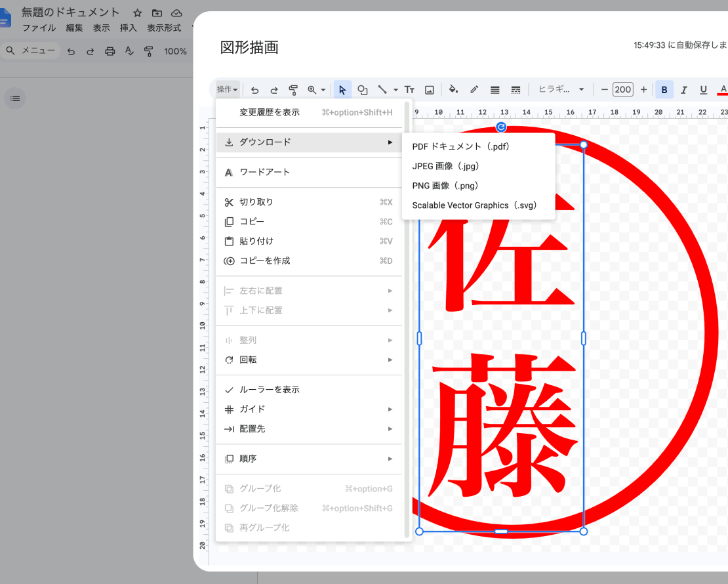Open the shape insert tool

click(363, 90)
